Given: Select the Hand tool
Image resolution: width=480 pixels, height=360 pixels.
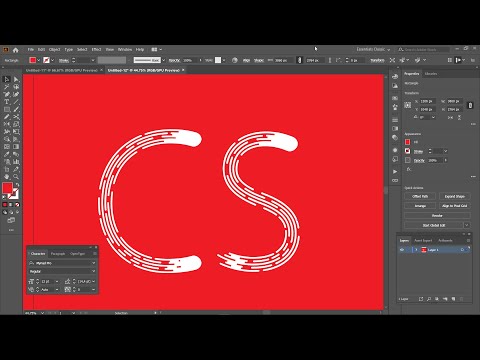Looking at the screenshot, I should coord(7,177).
